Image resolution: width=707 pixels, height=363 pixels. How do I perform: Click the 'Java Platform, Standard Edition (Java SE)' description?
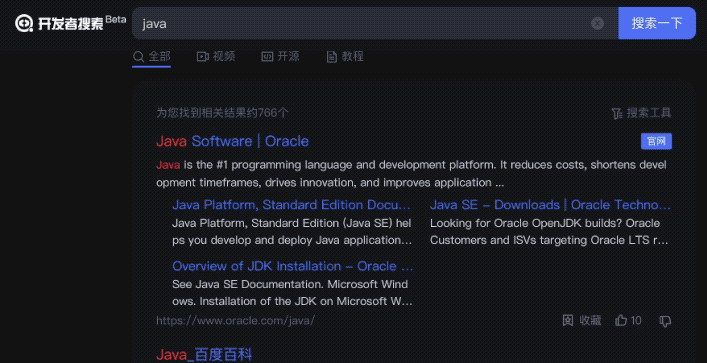pyautogui.click(x=292, y=232)
